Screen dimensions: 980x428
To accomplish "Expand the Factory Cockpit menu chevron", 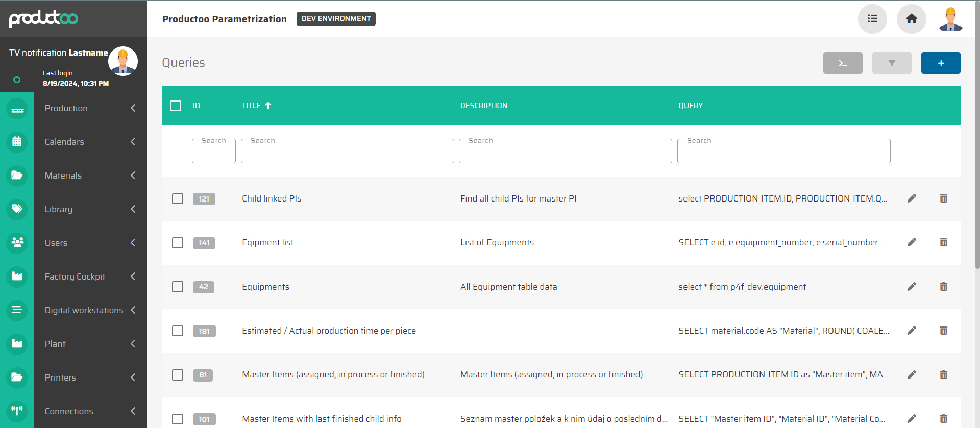I will tap(133, 276).
